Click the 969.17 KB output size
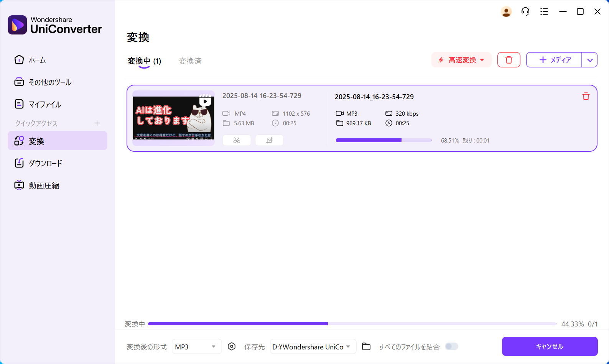Image resolution: width=609 pixels, height=364 pixels. (x=359, y=123)
